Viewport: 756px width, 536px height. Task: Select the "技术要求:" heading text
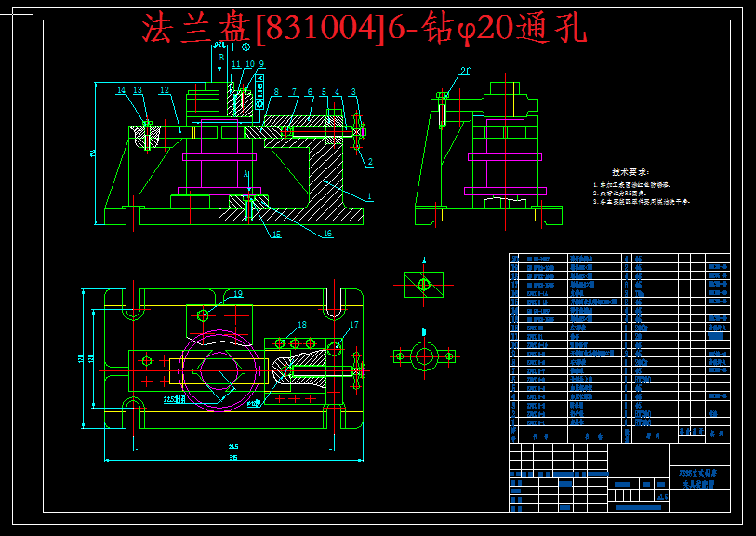point(630,172)
